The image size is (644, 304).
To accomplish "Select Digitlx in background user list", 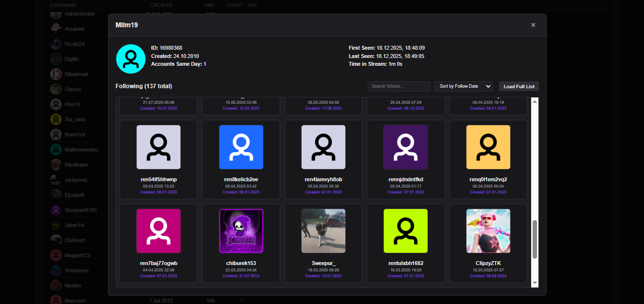I will click(x=72, y=59).
